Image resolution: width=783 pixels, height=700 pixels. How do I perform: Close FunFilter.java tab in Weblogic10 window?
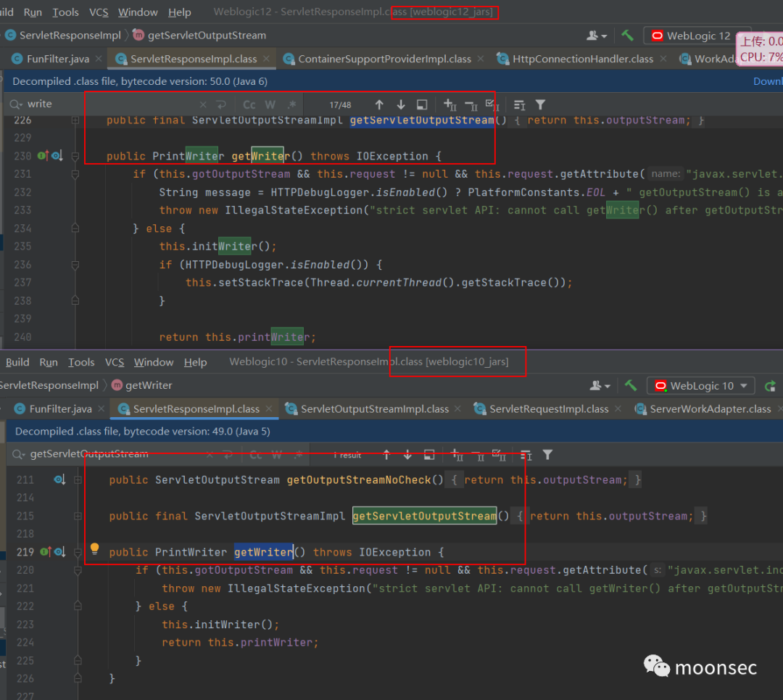click(x=101, y=409)
